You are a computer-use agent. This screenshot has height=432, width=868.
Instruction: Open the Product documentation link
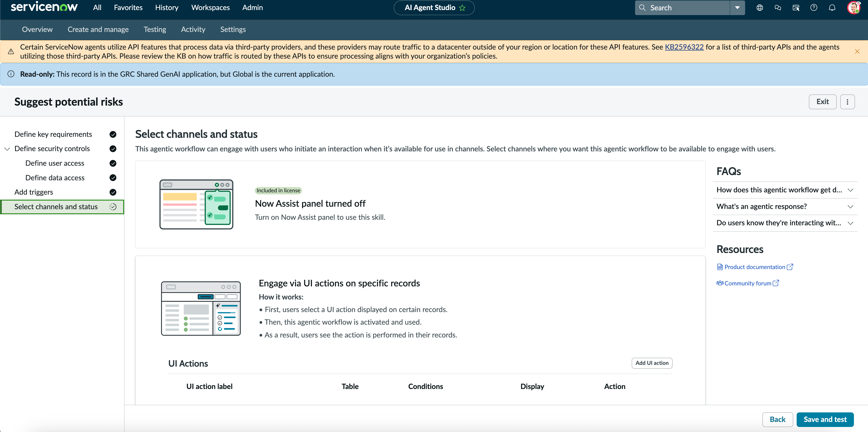pos(755,267)
